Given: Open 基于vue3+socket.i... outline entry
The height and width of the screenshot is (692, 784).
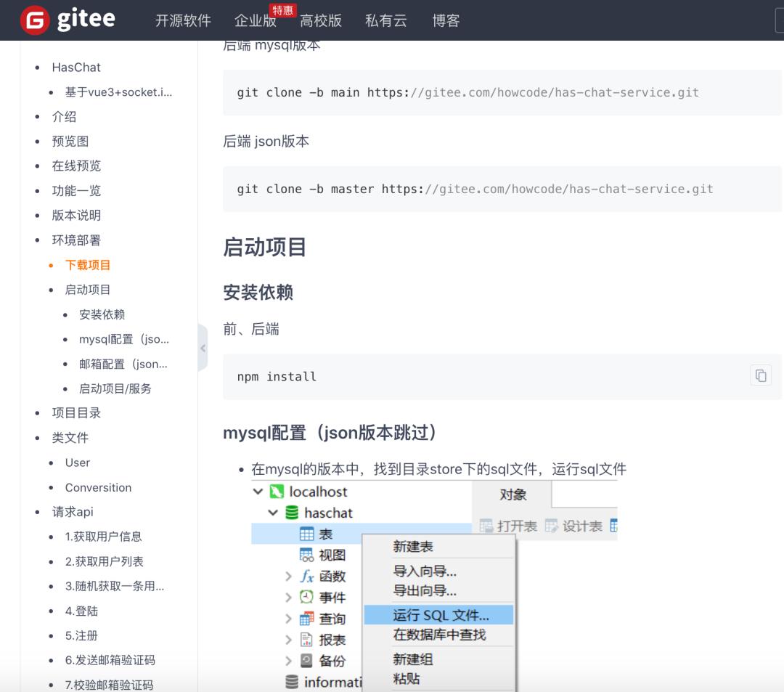Looking at the screenshot, I should coord(118,92).
